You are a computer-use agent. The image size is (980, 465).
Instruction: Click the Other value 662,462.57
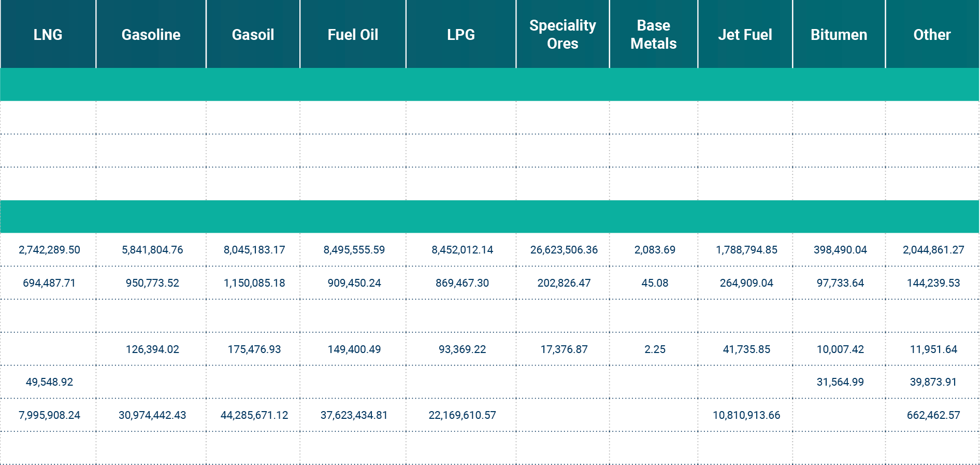(x=933, y=415)
